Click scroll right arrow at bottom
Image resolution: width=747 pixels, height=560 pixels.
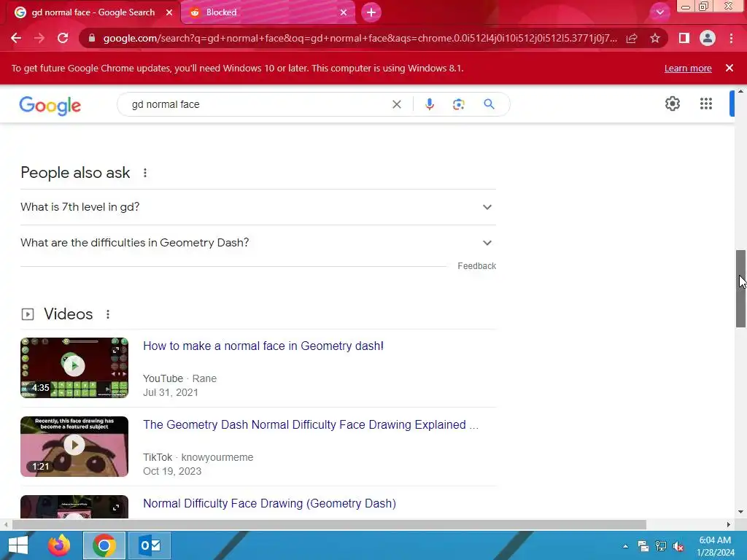pyautogui.click(x=728, y=524)
